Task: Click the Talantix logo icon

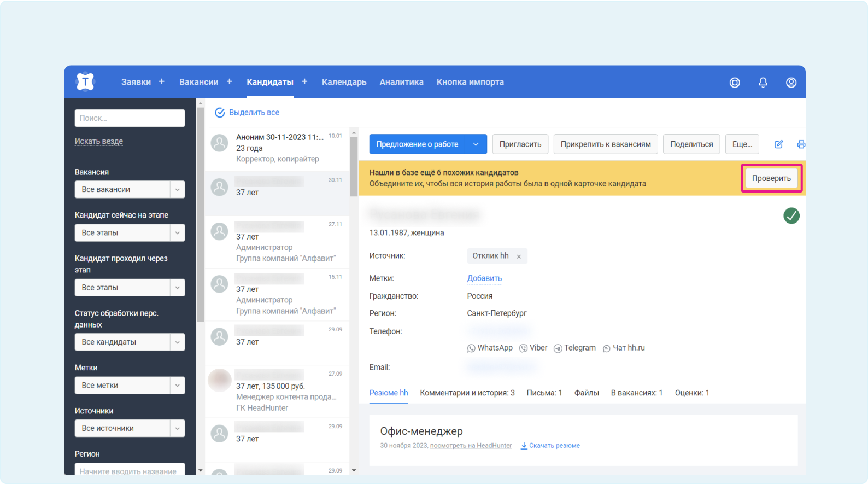Action: coord(85,82)
